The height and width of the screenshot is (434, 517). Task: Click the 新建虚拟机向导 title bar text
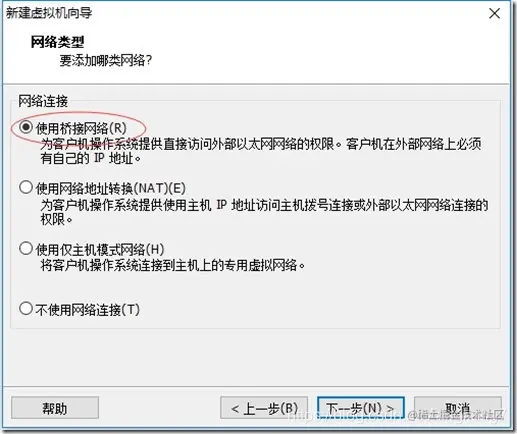pos(49,13)
